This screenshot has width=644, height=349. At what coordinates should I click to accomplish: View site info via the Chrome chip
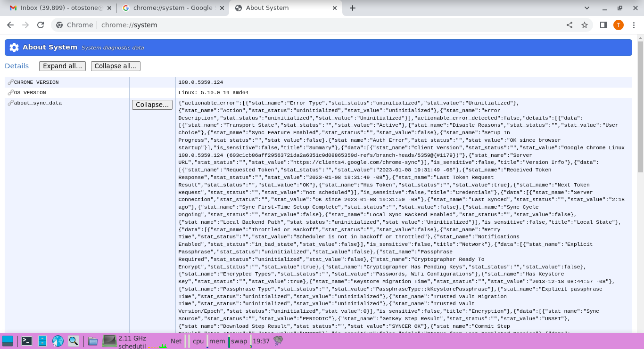tap(74, 25)
